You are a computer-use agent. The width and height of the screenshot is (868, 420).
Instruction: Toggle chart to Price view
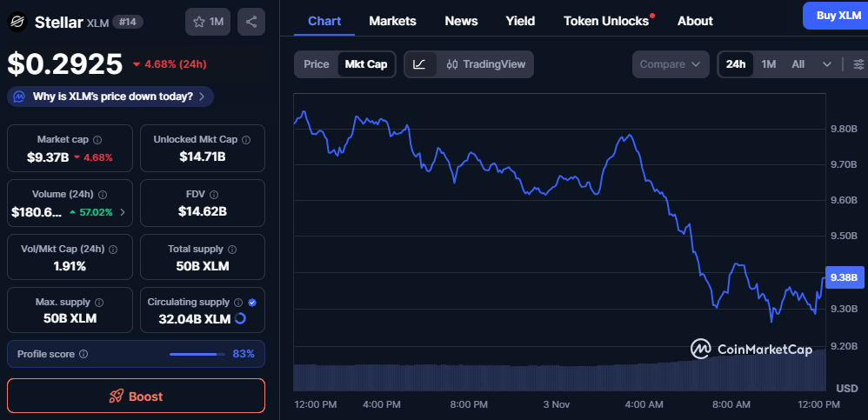click(316, 64)
